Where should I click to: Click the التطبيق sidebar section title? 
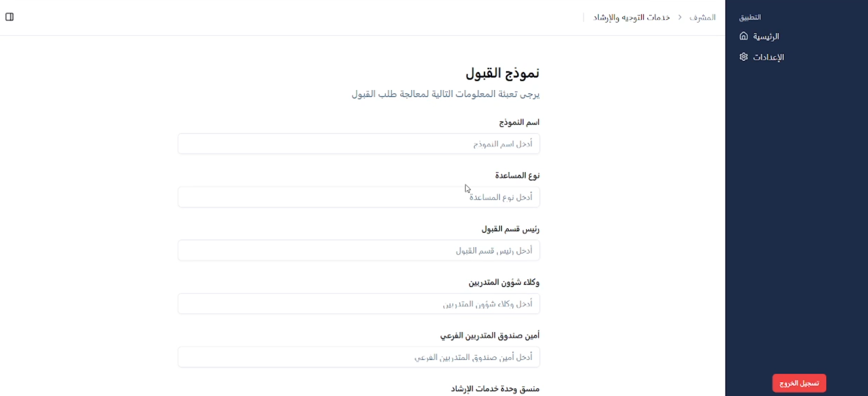click(x=750, y=18)
